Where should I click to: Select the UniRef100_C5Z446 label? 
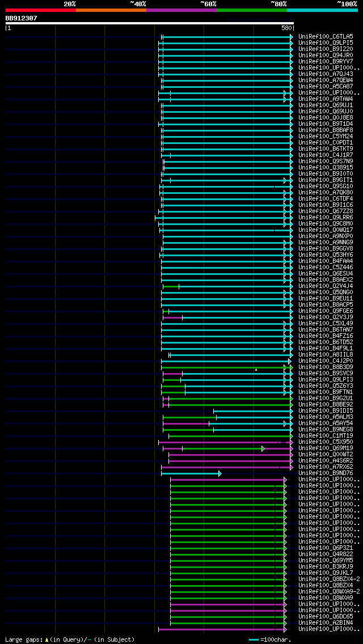(x=326, y=268)
